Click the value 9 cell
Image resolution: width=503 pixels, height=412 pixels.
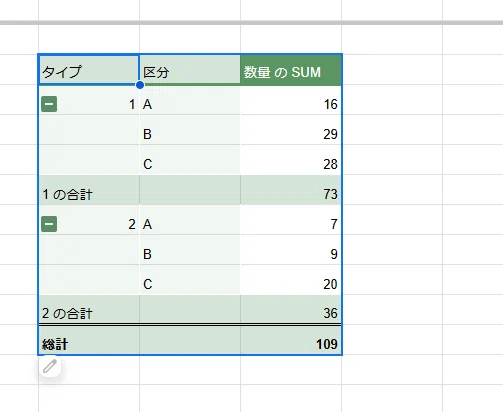291,250
